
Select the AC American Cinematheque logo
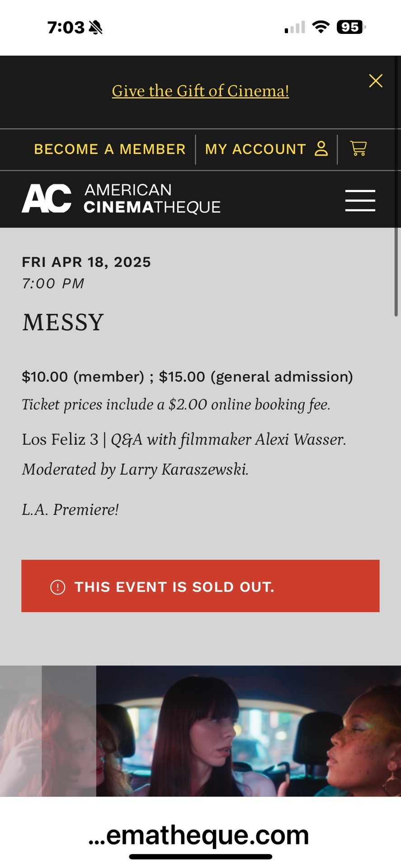click(x=120, y=199)
